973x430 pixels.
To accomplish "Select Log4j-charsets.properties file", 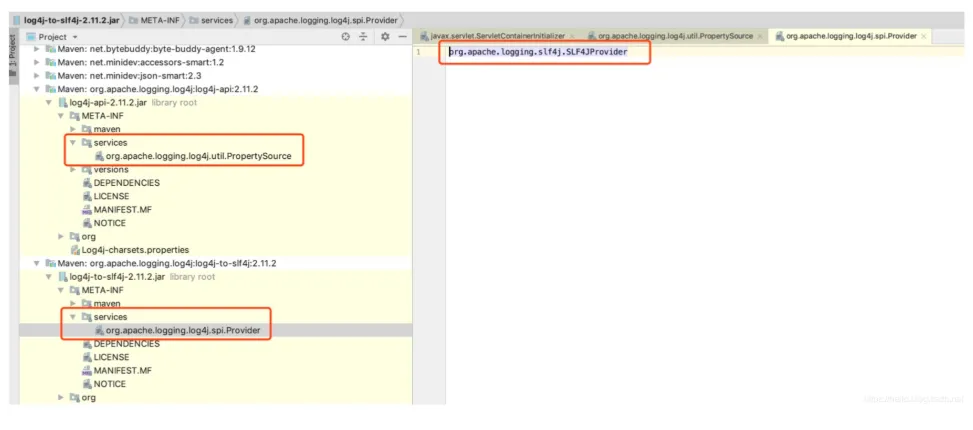I will click(x=215, y=250).
